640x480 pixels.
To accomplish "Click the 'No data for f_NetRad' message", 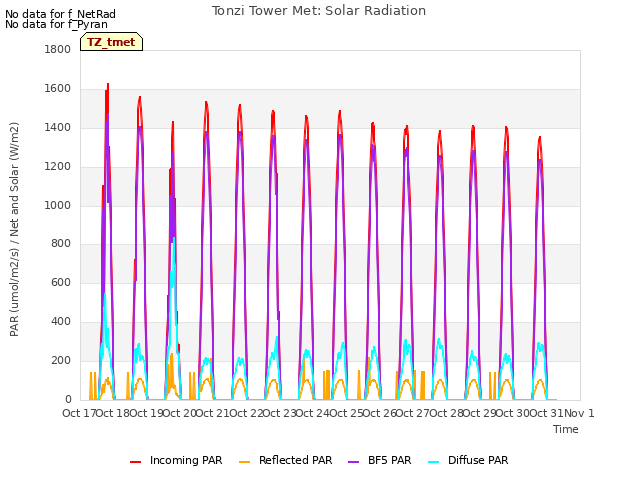I will [x=60, y=14].
